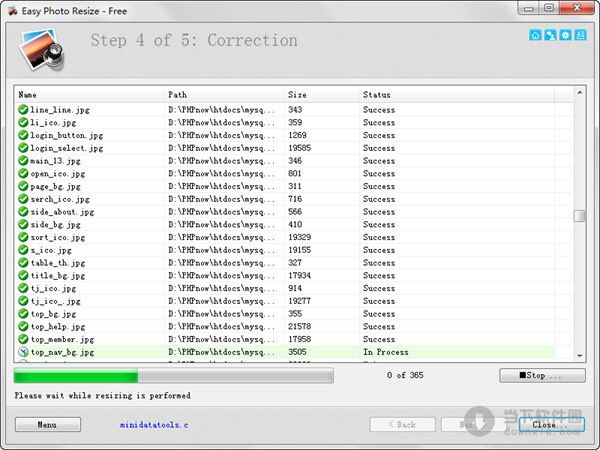Open the minidatatools.c link
This screenshot has height=450, width=600.
[155, 425]
